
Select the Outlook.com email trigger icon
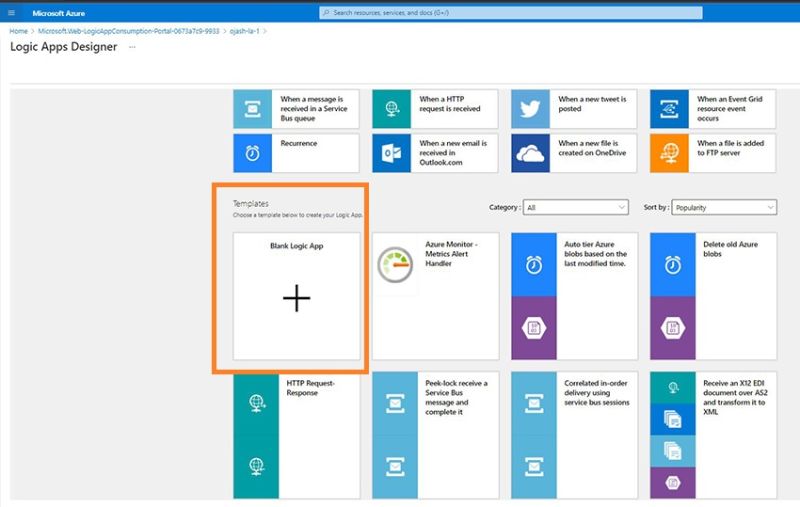(391, 153)
